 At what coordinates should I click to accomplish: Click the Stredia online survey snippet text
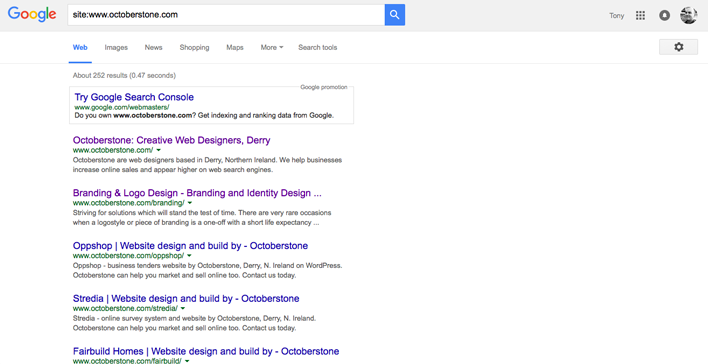pos(194,323)
